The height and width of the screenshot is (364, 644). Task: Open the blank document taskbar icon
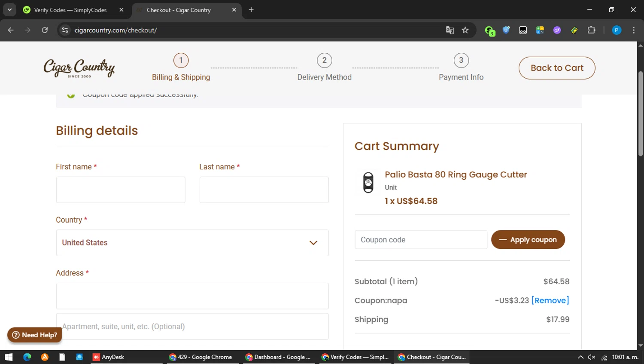point(62,357)
